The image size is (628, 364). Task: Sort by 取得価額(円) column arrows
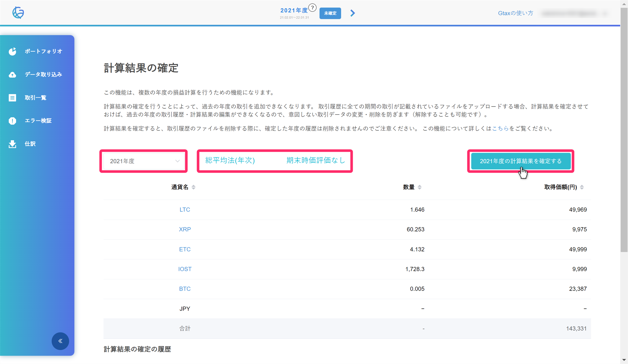click(582, 187)
